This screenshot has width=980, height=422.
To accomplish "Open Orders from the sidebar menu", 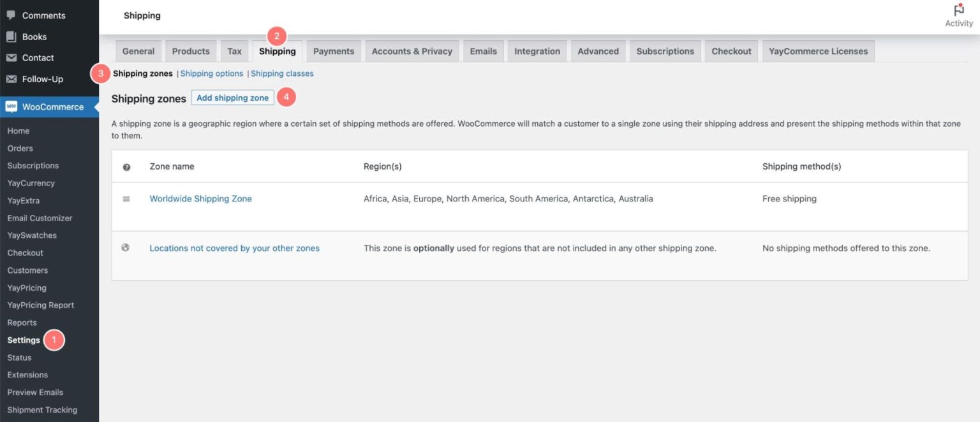I will point(20,148).
